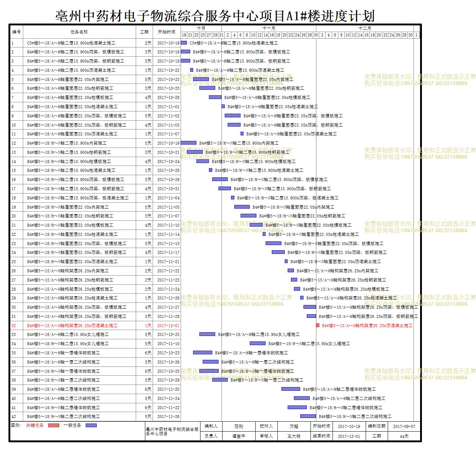Select the Gantt bar for task 9
Viewport: 476px width, 450px height.
tap(233, 116)
